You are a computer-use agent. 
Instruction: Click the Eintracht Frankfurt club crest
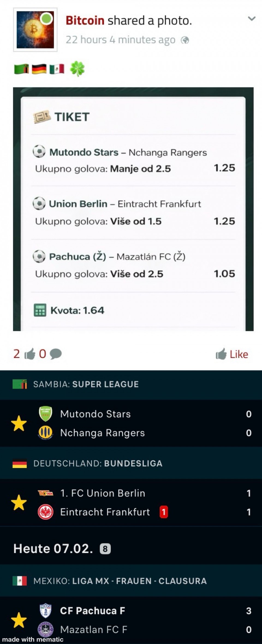point(46,512)
